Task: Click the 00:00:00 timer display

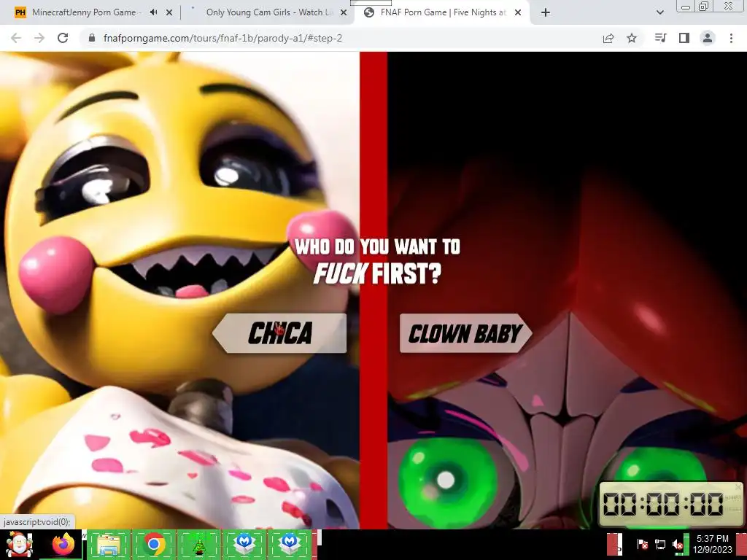Action: (x=663, y=505)
